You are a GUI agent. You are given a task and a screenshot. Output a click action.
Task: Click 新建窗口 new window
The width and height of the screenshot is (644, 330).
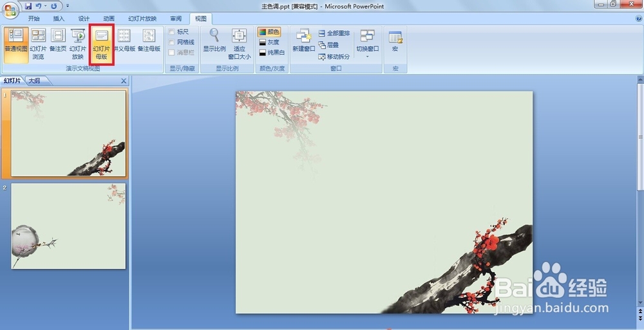click(x=303, y=41)
